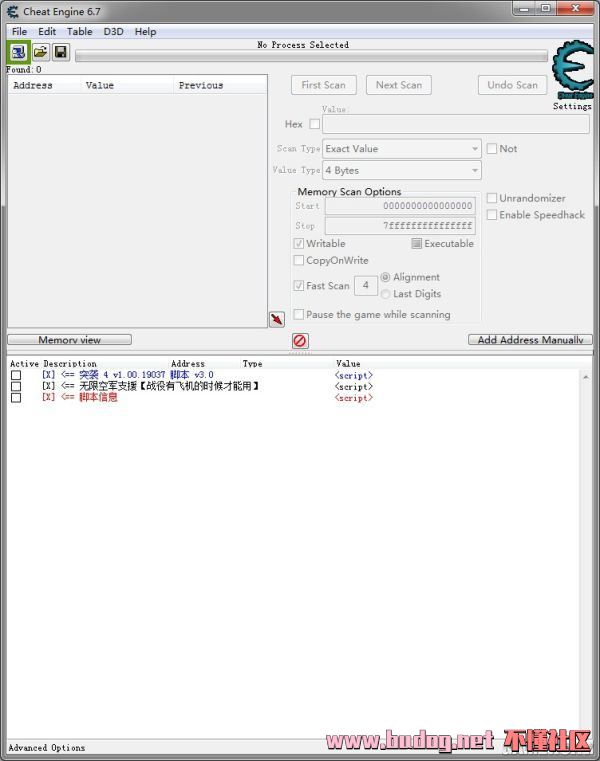Check the CopyOnWrite option
Image resolution: width=600 pixels, height=761 pixels.
299,260
